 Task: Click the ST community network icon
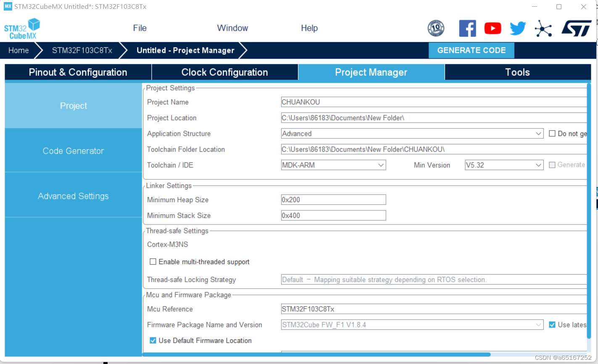(543, 28)
